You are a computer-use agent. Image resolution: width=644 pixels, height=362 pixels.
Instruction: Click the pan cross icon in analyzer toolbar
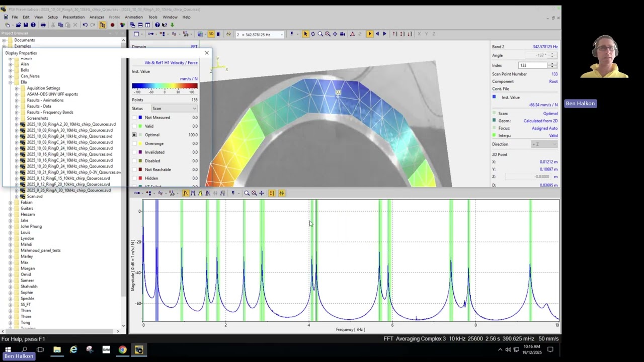(x=262, y=193)
